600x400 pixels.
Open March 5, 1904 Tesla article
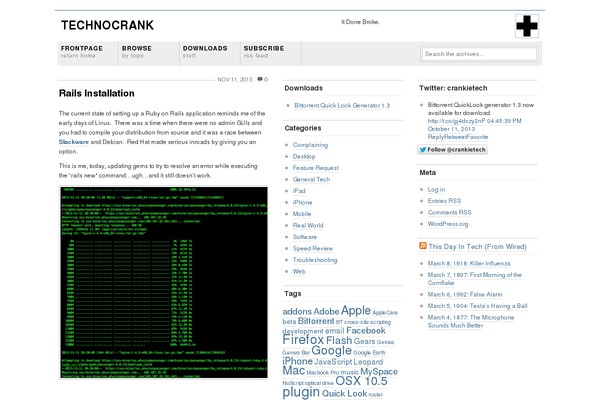coord(478,306)
